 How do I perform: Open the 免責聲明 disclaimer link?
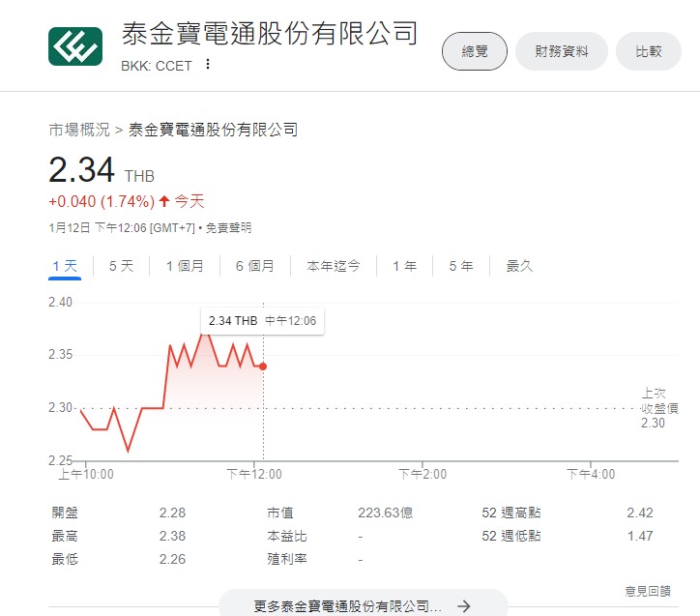pos(227,227)
